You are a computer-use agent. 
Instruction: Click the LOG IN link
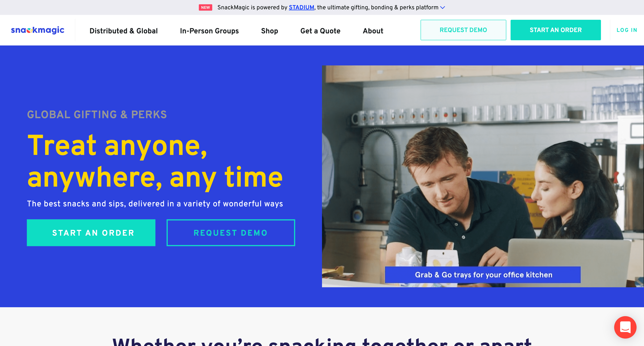[627, 30]
